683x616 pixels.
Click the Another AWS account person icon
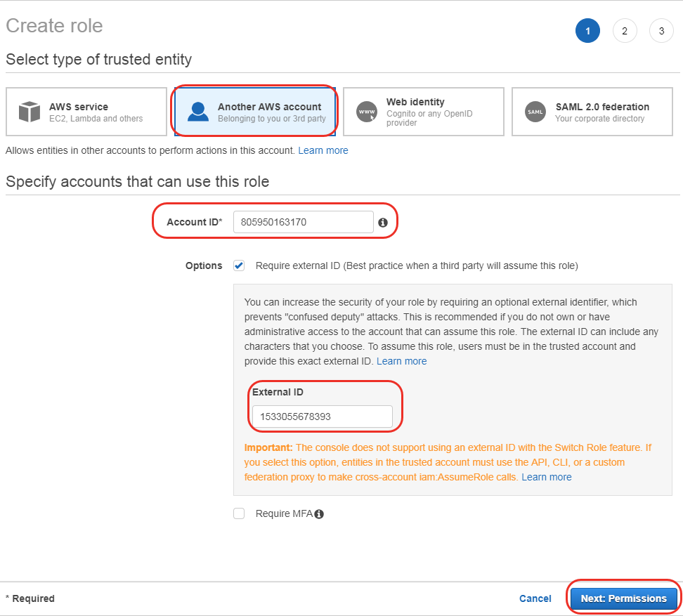click(199, 111)
